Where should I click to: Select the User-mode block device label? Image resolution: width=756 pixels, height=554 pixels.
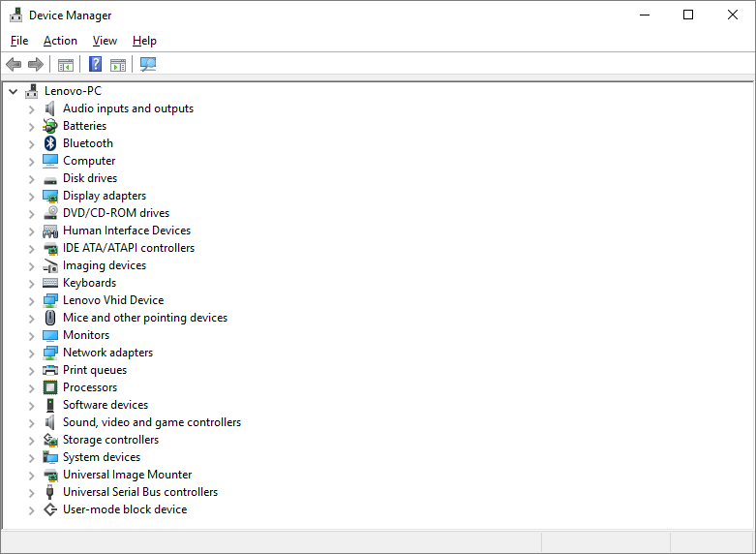coord(125,509)
